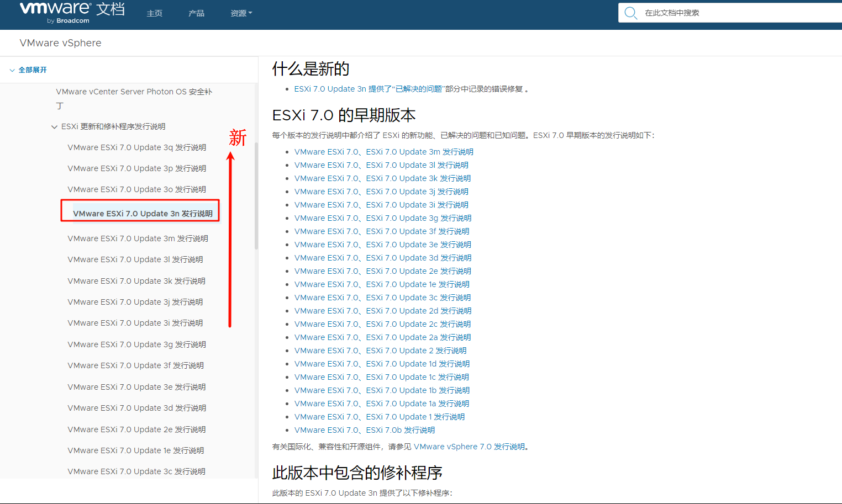Open the 资源 dropdown menu
Image resolution: width=842 pixels, height=504 pixels.
[241, 13]
